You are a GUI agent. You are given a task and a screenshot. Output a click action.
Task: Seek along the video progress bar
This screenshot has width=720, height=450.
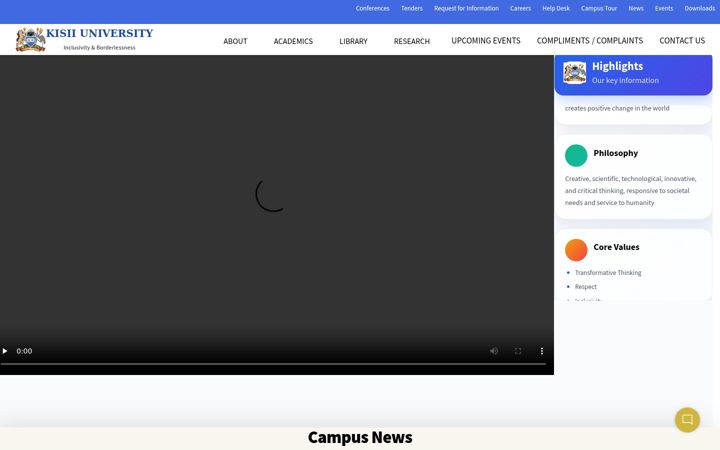pos(273,364)
